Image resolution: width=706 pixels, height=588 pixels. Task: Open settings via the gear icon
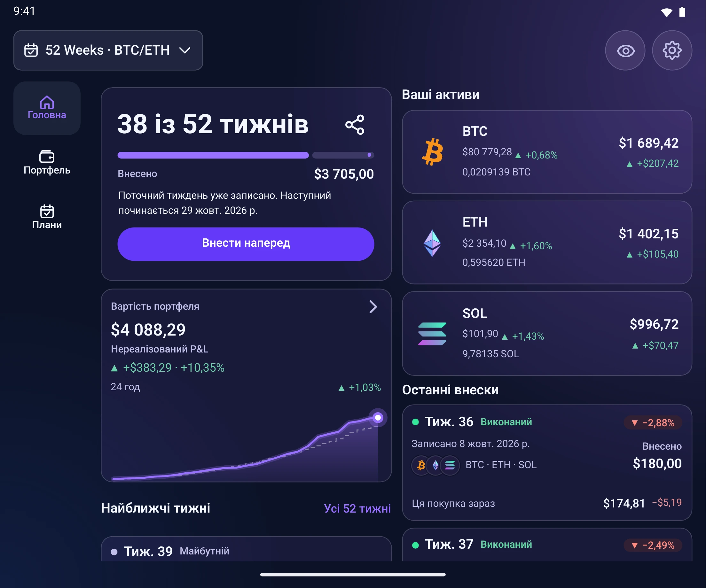pos(672,50)
